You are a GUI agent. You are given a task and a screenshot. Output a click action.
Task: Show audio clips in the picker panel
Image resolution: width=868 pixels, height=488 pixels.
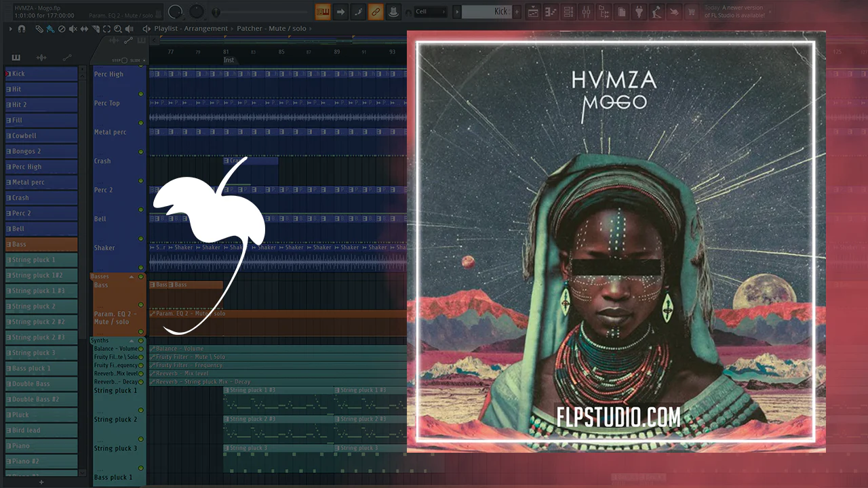point(41,58)
